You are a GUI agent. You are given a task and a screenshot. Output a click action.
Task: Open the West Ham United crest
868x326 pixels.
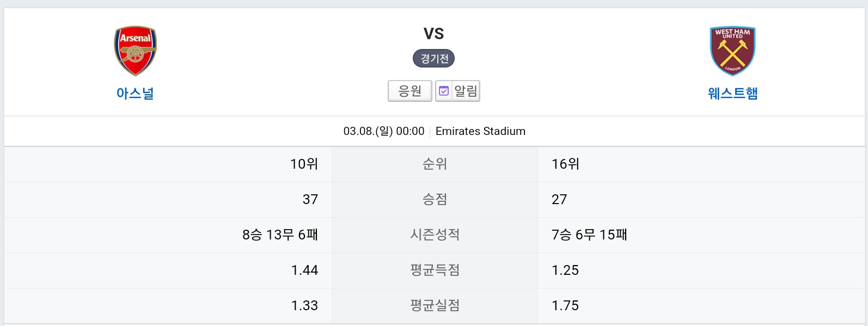[732, 51]
